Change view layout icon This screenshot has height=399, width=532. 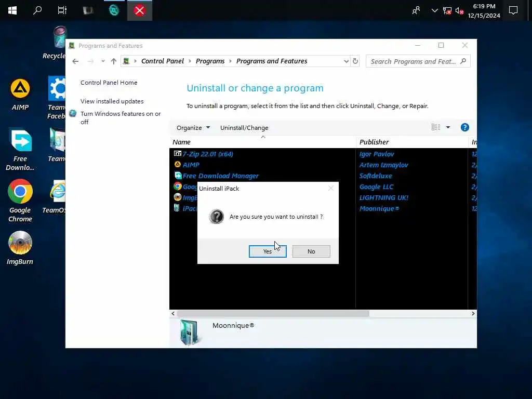pos(436,127)
